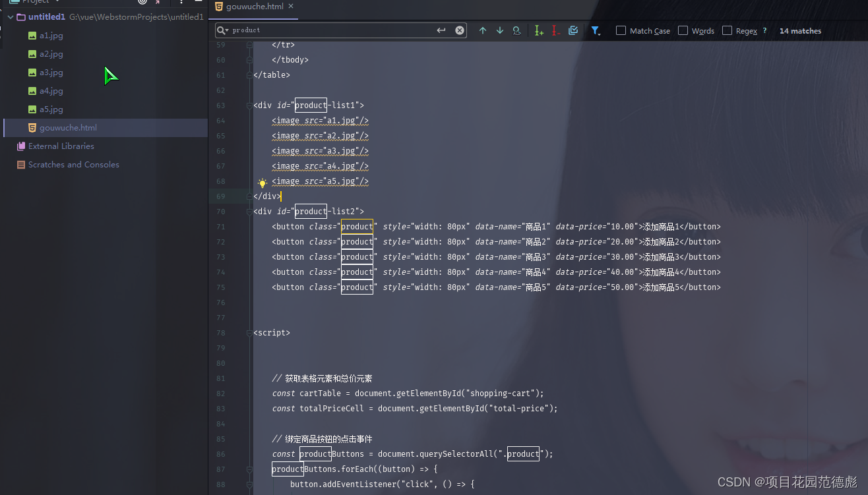This screenshot has width=868, height=495.
Task: Click a2.jpg image file icon
Action: [x=32, y=54]
